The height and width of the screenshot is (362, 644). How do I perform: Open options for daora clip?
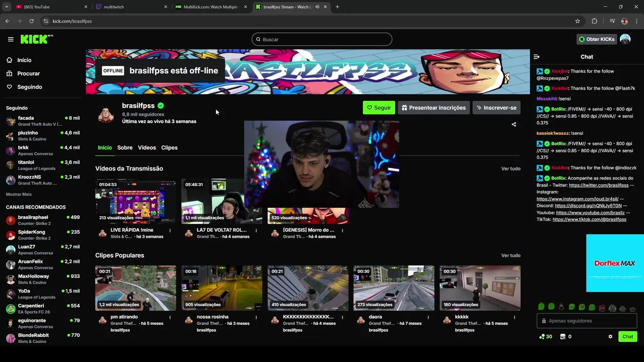click(428, 317)
